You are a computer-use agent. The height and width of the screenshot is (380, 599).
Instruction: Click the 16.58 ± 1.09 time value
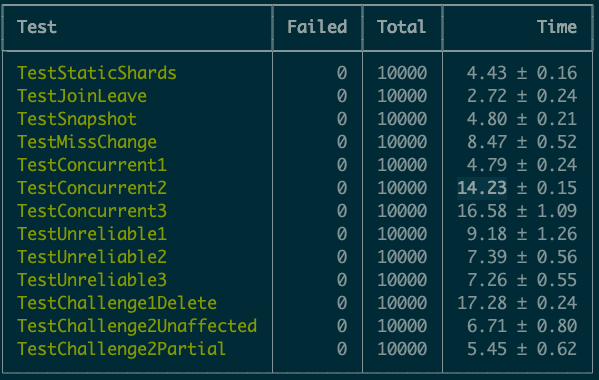coord(517,211)
